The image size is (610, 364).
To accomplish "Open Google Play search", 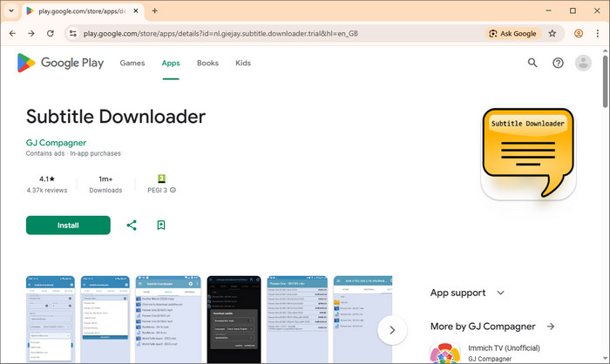I will coord(532,63).
